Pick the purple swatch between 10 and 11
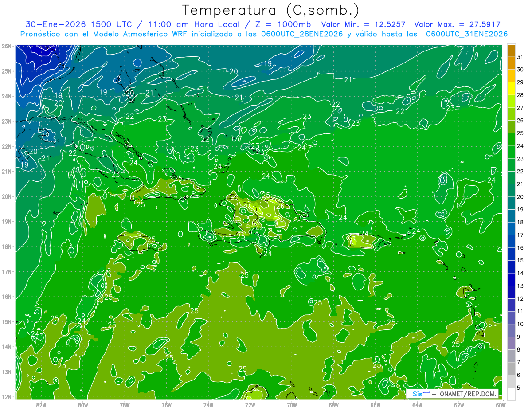 point(511,317)
